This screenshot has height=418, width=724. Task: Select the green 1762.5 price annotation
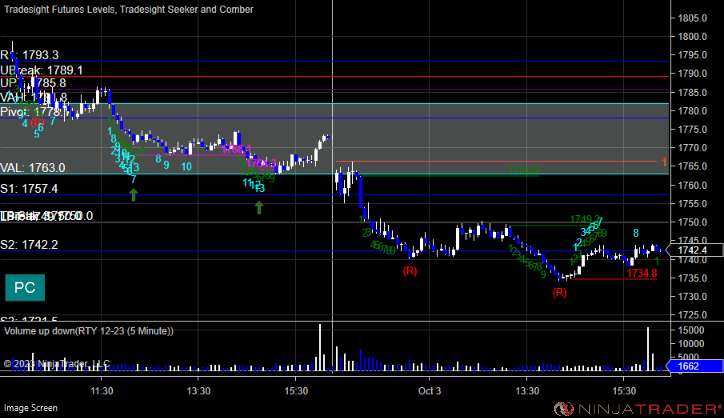point(524,170)
